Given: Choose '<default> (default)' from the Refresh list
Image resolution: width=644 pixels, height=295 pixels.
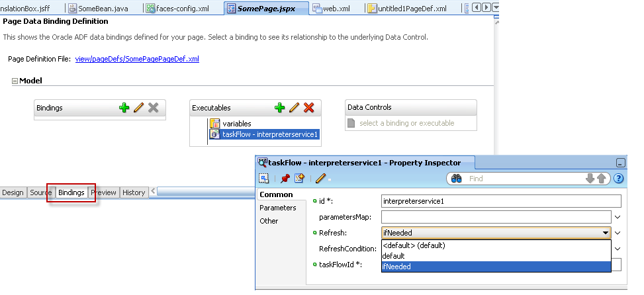Looking at the screenshot, I should point(496,245).
